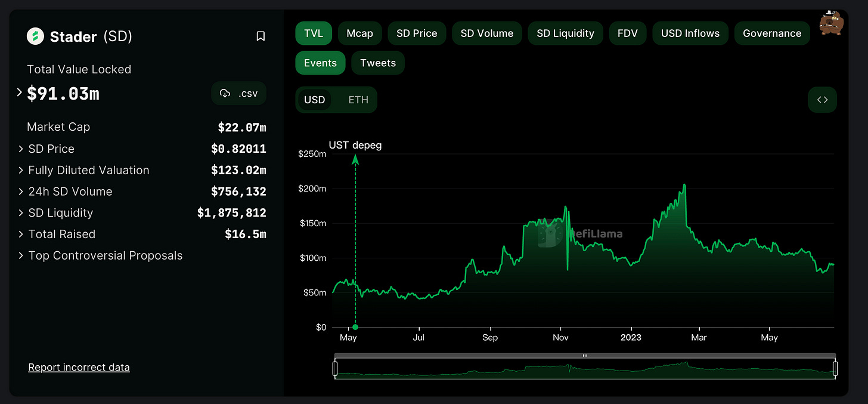The height and width of the screenshot is (404, 868).
Task: Disable the Events overlay
Action: tap(320, 63)
